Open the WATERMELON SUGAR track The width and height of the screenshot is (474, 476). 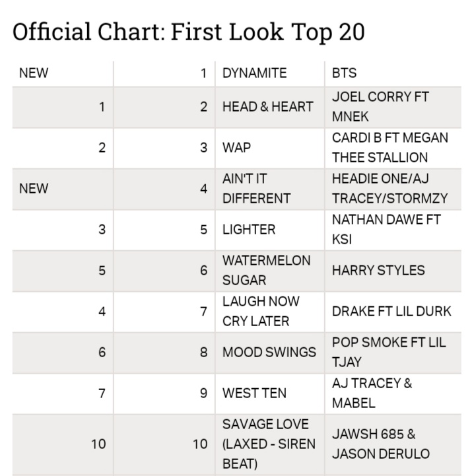(x=266, y=270)
